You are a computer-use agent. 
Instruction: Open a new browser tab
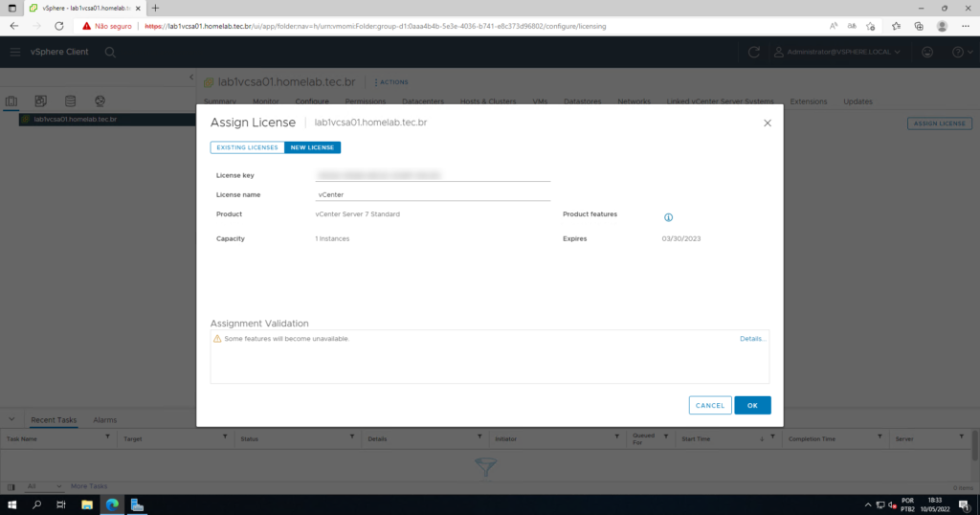(155, 8)
